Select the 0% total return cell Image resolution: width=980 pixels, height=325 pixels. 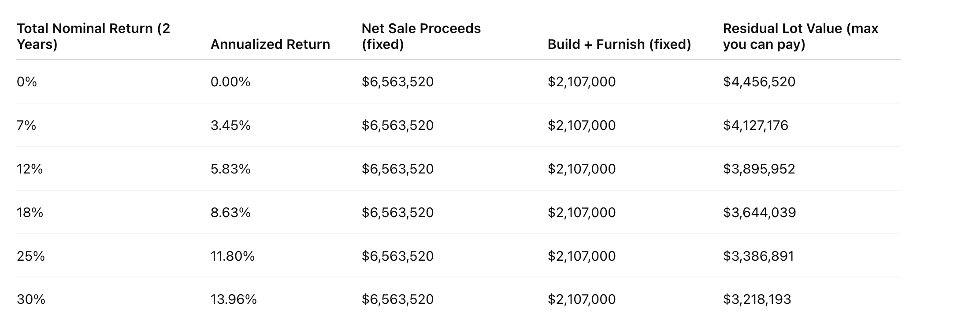point(27,82)
